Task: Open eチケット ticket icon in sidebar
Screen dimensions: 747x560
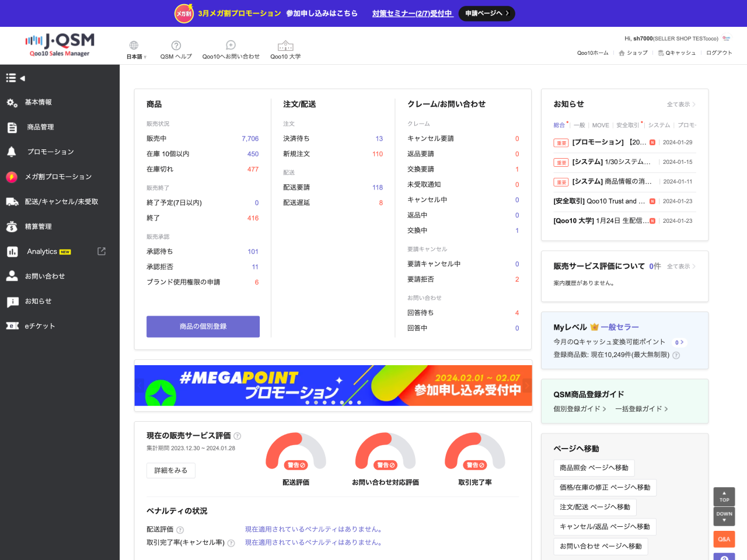Action: click(x=12, y=326)
